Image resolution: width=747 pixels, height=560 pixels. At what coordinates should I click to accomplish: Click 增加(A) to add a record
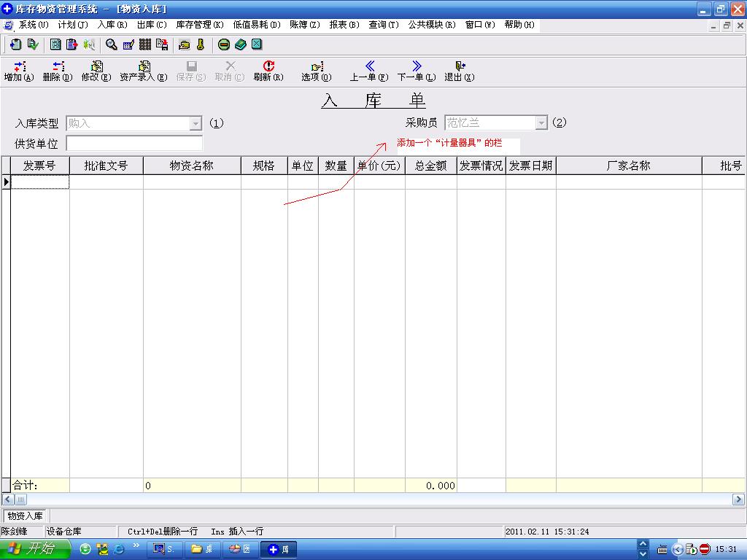(19, 71)
